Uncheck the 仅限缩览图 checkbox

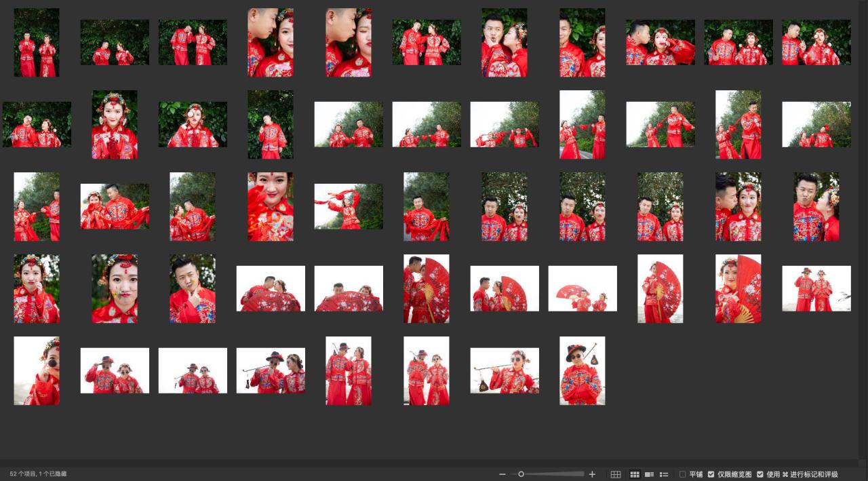[711, 474]
